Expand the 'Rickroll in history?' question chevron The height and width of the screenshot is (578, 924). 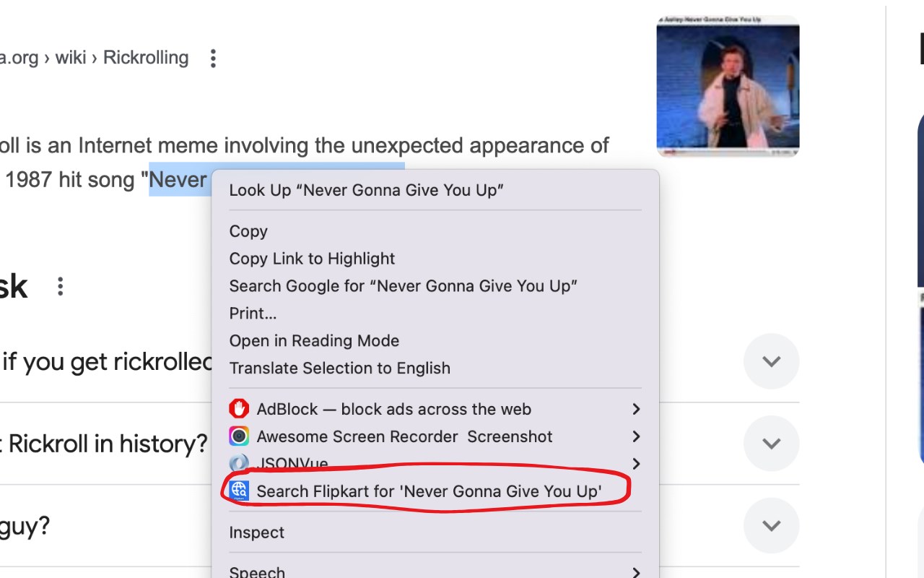pyautogui.click(x=771, y=443)
